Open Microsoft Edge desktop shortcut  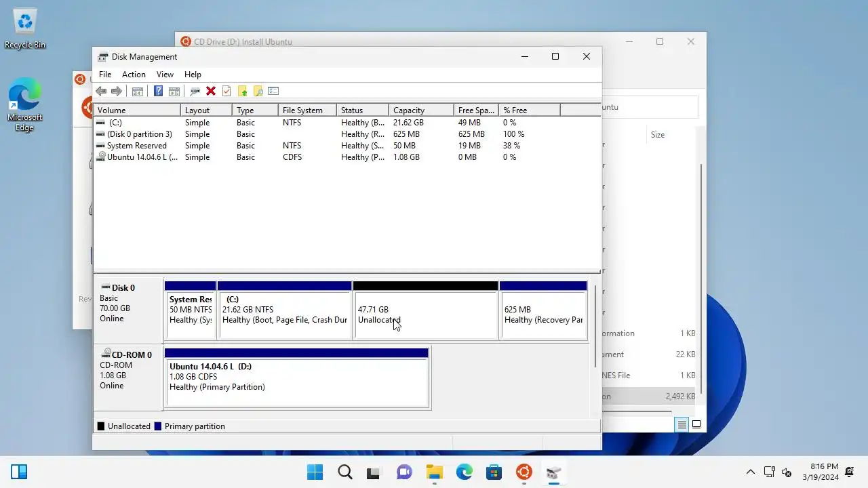(25, 105)
